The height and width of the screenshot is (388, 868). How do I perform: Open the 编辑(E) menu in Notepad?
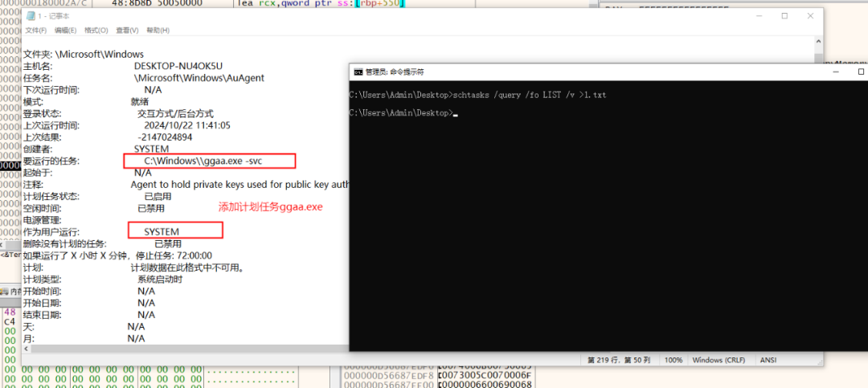[x=65, y=30]
